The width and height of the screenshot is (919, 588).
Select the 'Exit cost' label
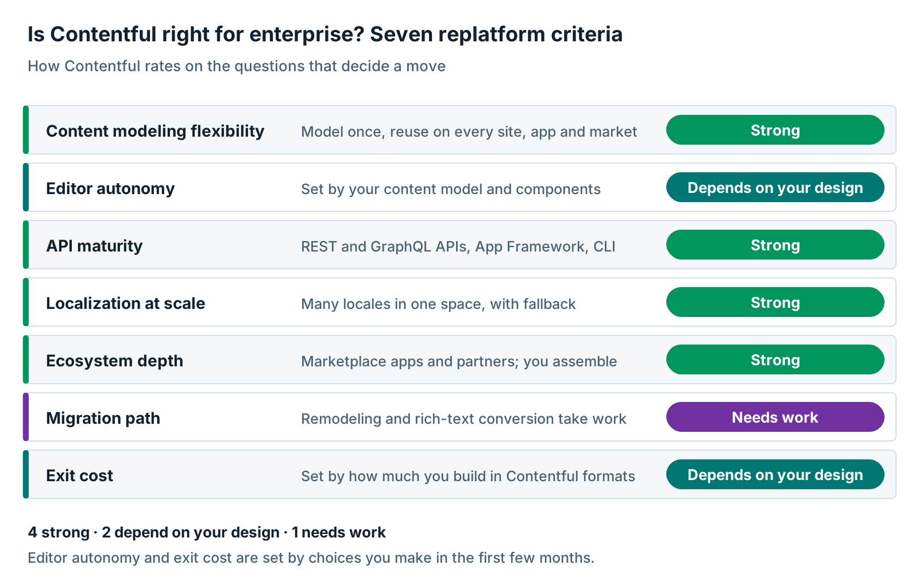coord(79,475)
